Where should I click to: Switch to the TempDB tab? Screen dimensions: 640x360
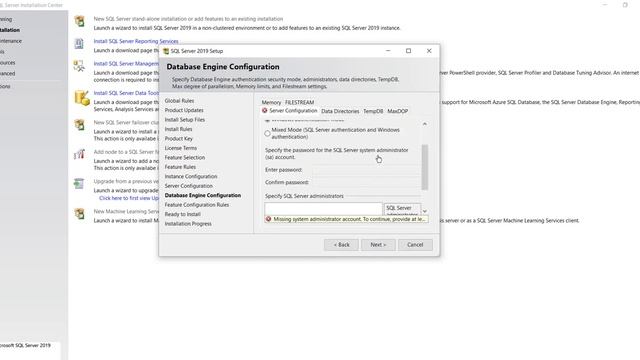[373, 111]
